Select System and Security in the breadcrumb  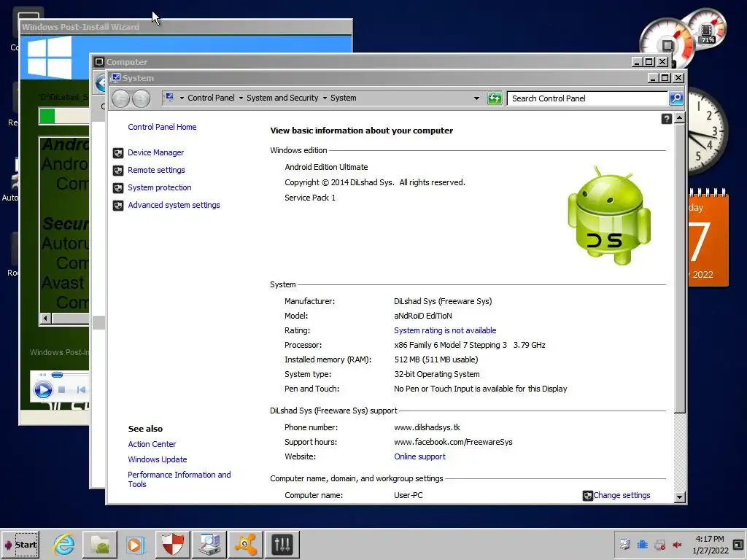point(282,98)
